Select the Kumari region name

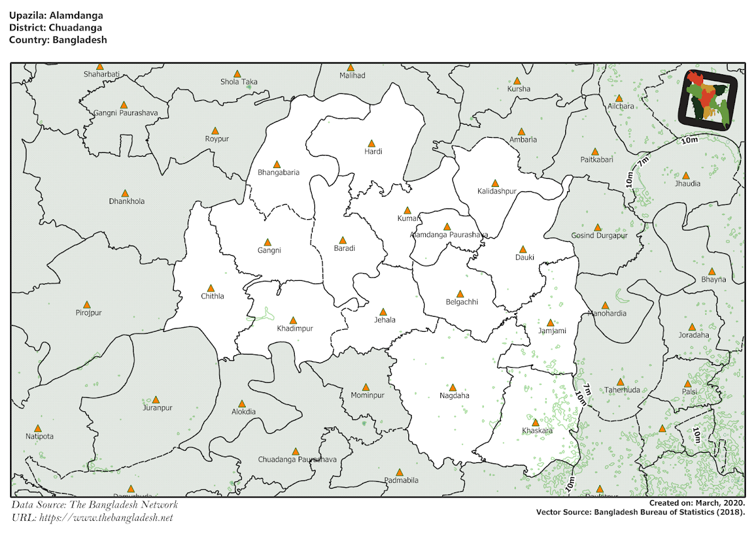pos(408,219)
